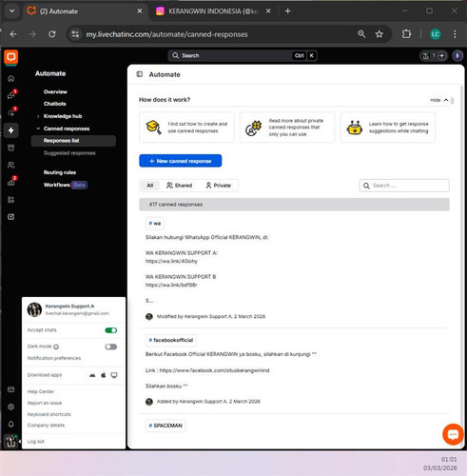Open the Apps marketplace icon in sidebar
This screenshot has width=467, height=476.
click(x=11, y=200)
